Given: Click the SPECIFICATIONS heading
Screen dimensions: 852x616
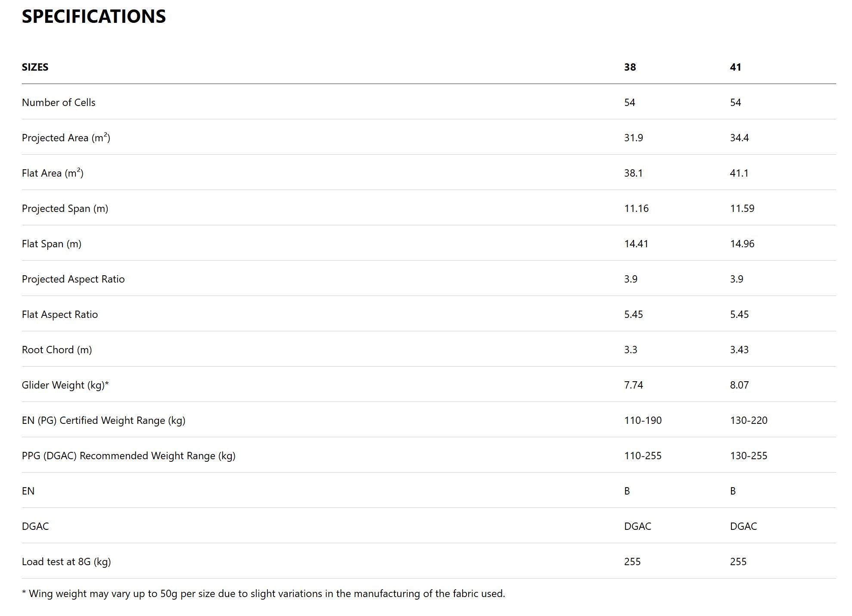Looking at the screenshot, I should (93, 16).
